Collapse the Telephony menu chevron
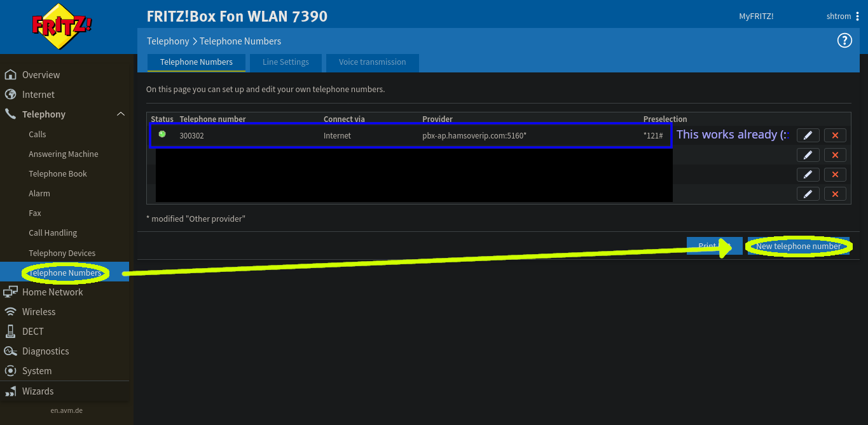 coord(120,114)
